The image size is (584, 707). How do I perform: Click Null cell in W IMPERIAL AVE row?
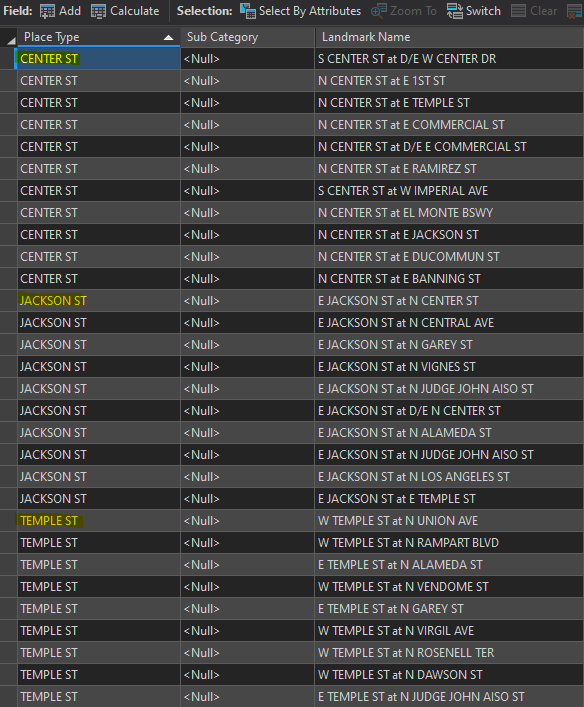pyautogui.click(x=248, y=191)
